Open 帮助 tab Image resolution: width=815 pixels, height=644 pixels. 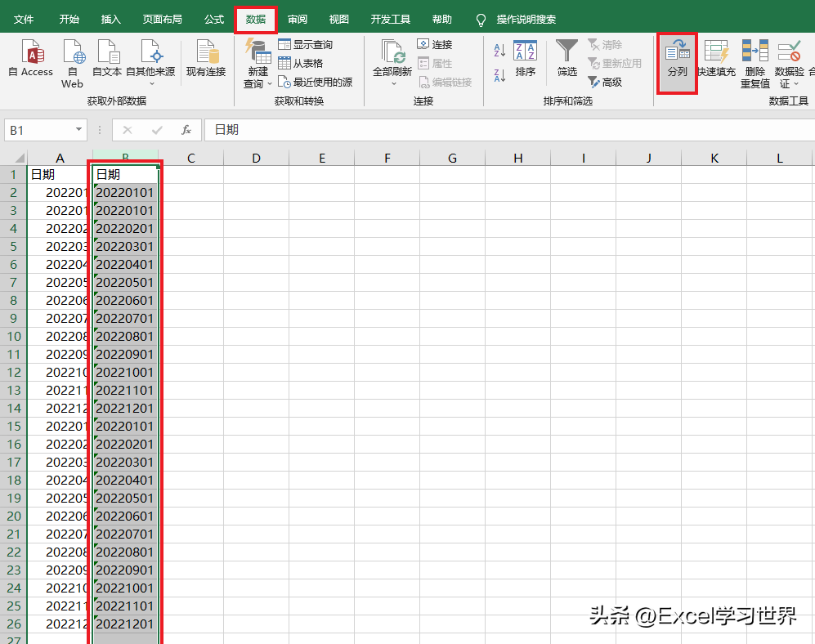click(x=441, y=20)
